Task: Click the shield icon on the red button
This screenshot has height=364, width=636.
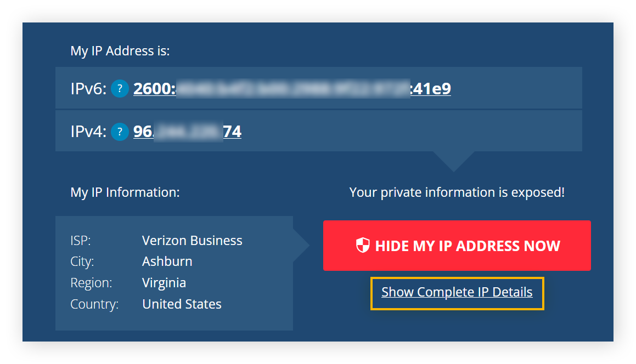Action: 363,246
